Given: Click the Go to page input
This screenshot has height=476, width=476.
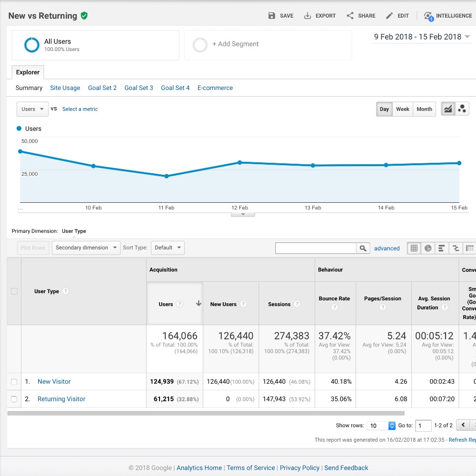Looking at the screenshot, I should (x=423, y=426).
